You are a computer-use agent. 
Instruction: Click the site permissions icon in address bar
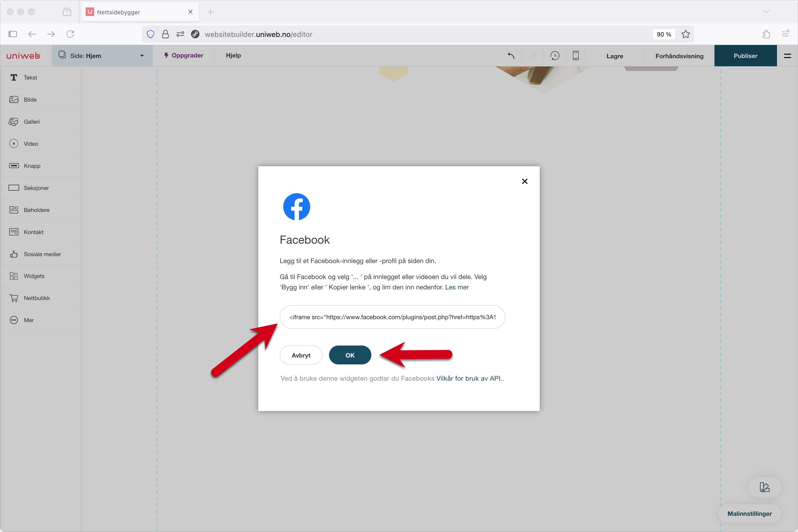click(x=181, y=34)
